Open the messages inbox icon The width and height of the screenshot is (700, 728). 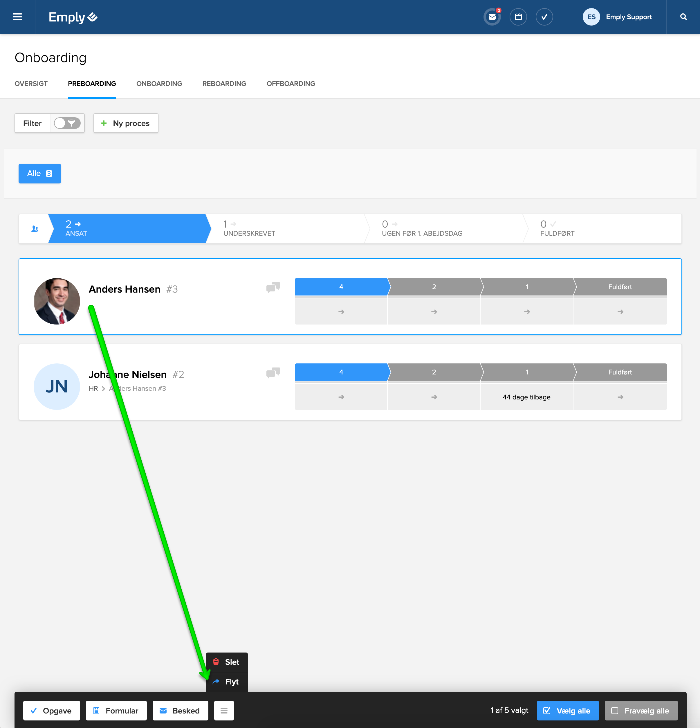click(492, 17)
